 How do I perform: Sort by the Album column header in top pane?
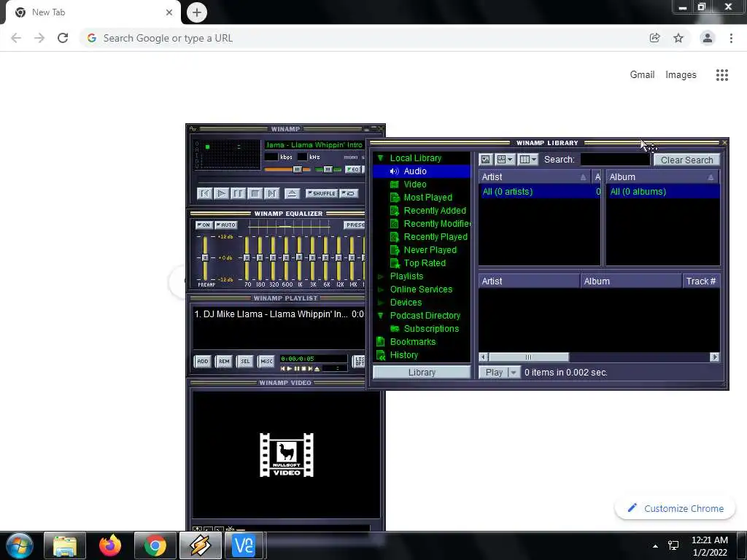[x=662, y=177]
